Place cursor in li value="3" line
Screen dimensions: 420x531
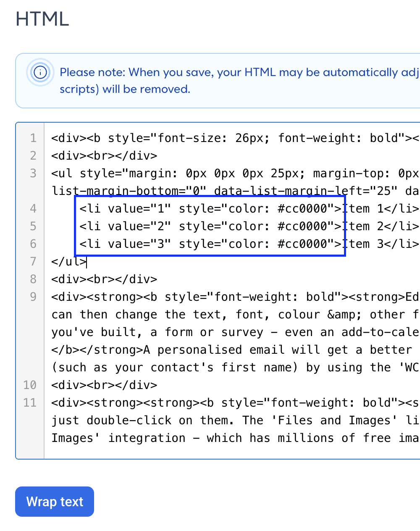[x=249, y=244]
